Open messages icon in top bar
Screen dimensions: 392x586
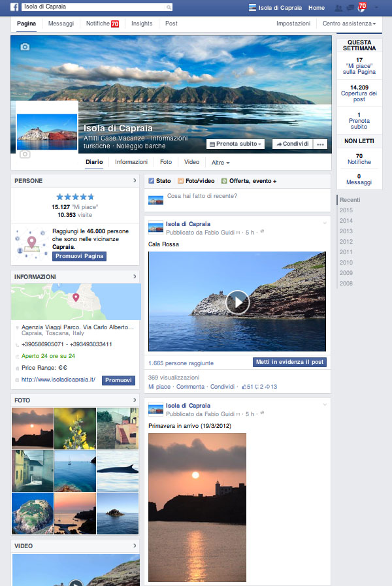pos(350,8)
